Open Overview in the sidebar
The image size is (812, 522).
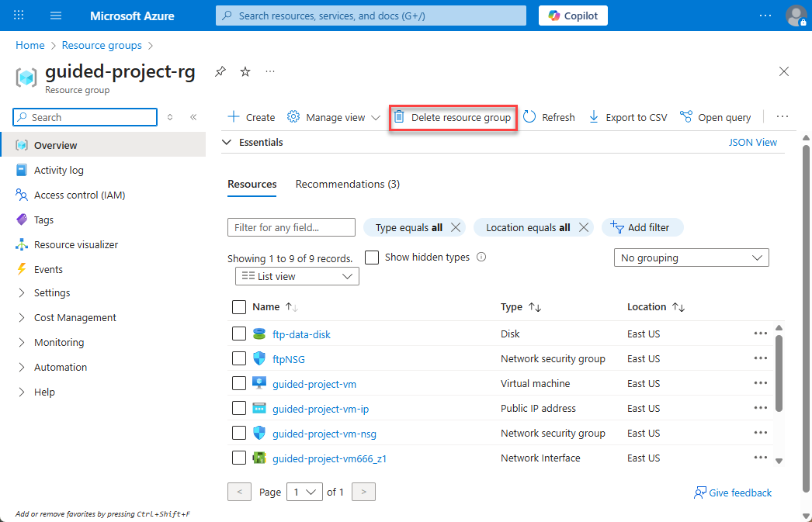tap(103, 145)
